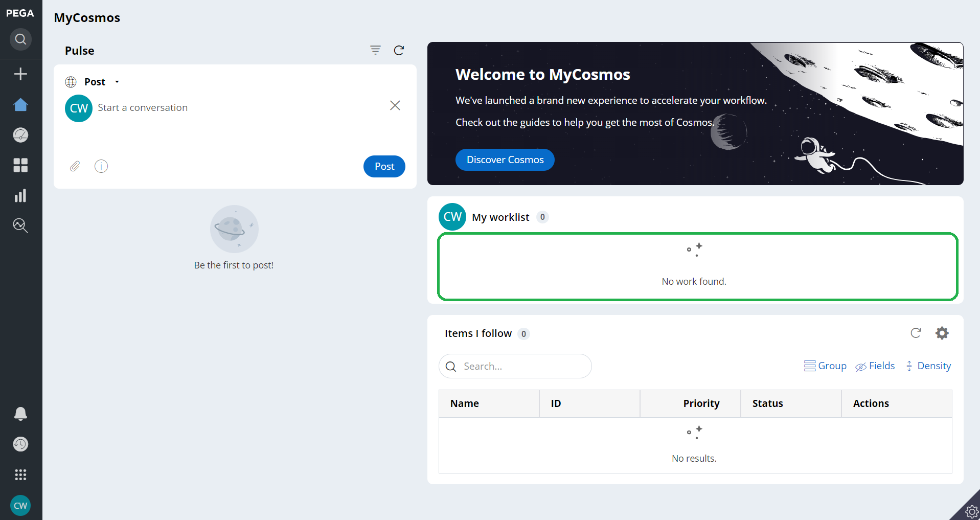Viewport: 980px width, 520px height.
Task: Refresh the Pulse feed
Action: point(399,50)
